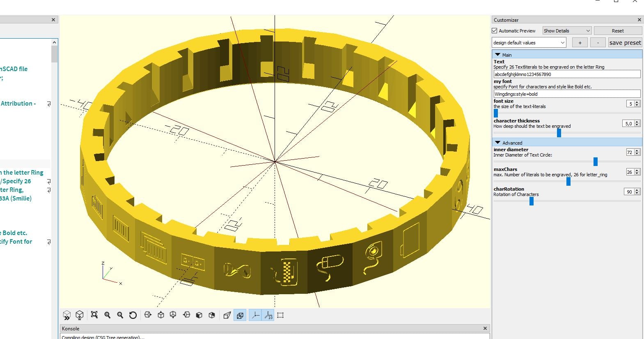
Task: Click the character thickness spinbox arrows
Action: 637,123
